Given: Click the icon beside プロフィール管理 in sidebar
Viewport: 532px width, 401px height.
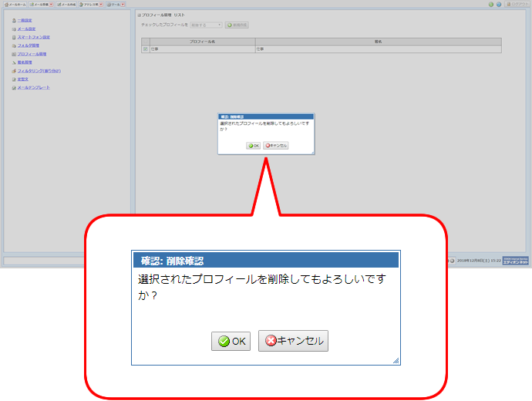Looking at the screenshot, I should [14, 54].
